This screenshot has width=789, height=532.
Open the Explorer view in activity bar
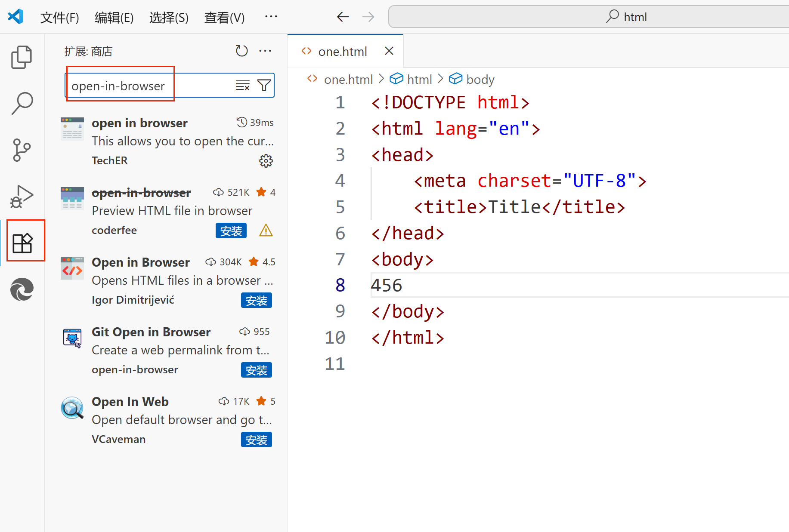coord(22,57)
